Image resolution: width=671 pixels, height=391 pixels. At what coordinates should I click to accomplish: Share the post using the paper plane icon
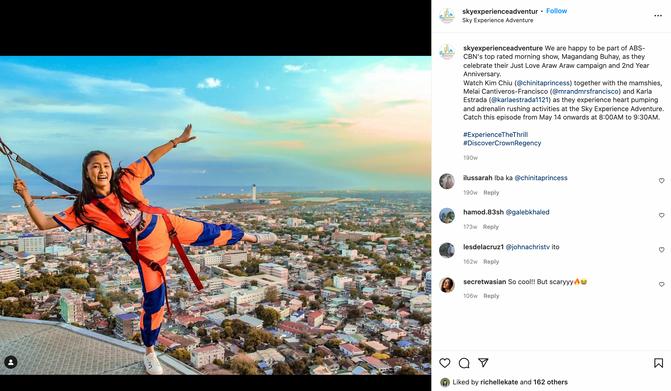pos(483,363)
